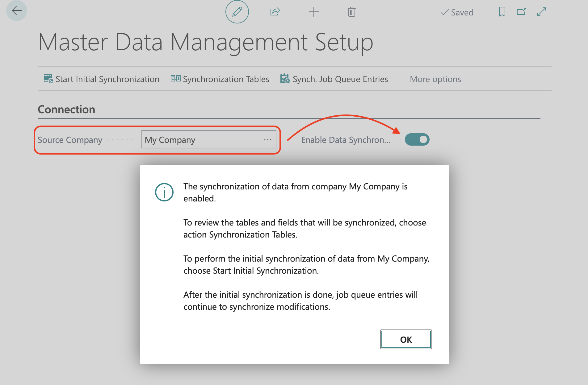Create a new record with the plus icon
The image size is (588, 385).
pos(313,11)
